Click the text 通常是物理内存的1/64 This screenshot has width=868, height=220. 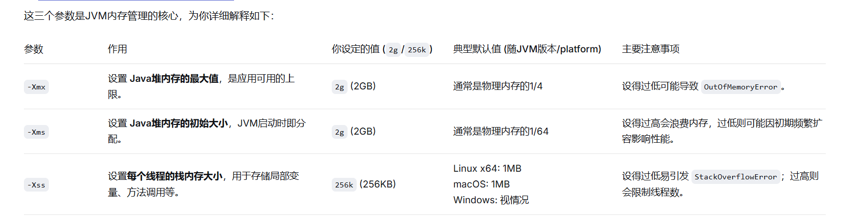pyautogui.click(x=501, y=132)
